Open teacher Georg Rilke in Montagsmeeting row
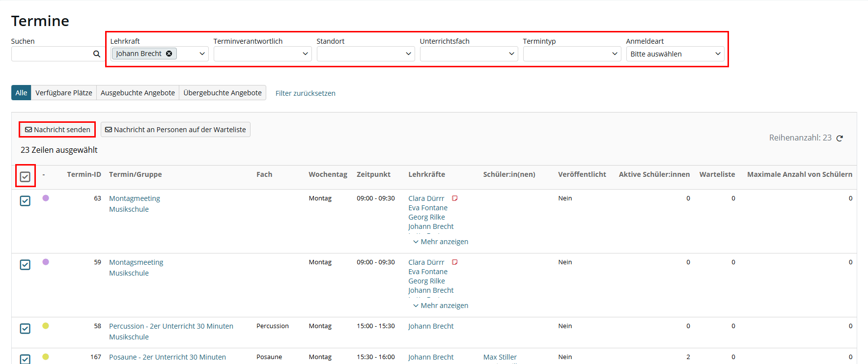 tap(426, 281)
